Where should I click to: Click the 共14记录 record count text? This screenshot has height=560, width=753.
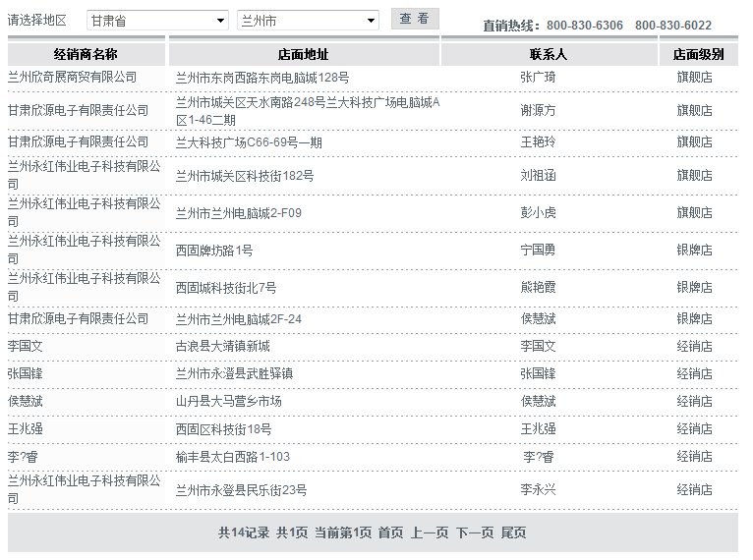pos(244,532)
